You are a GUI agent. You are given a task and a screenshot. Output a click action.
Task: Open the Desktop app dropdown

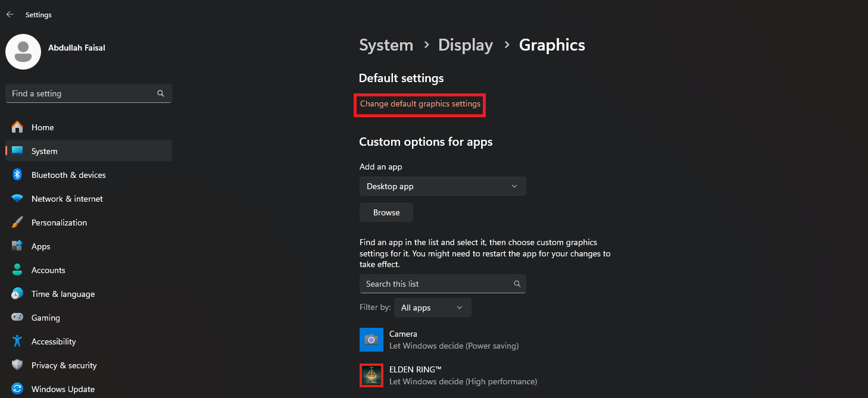click(x=442, y=186)
